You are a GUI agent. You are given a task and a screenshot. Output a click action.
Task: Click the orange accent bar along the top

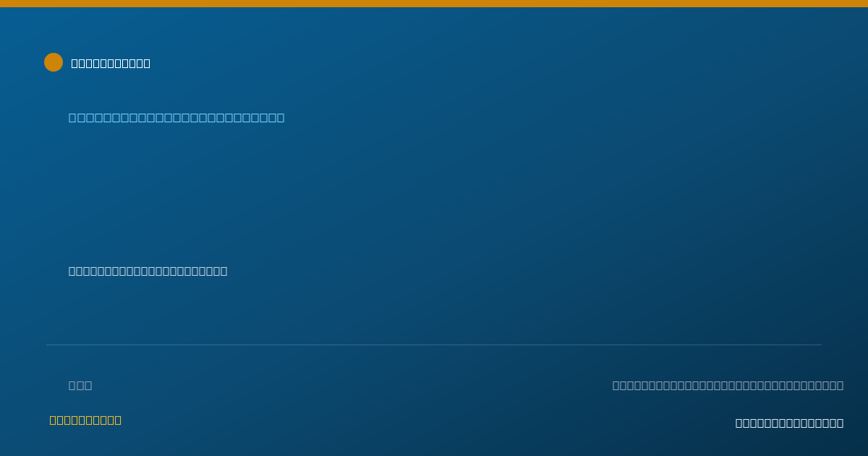[x=434, y=4]
